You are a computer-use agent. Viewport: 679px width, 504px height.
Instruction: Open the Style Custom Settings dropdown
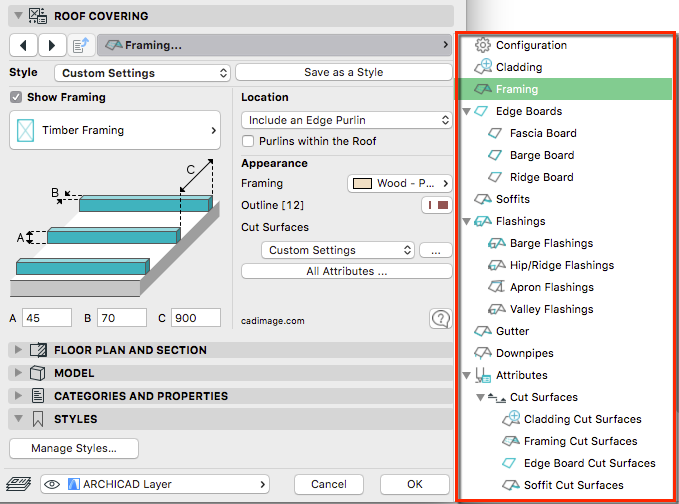point(142,73)
